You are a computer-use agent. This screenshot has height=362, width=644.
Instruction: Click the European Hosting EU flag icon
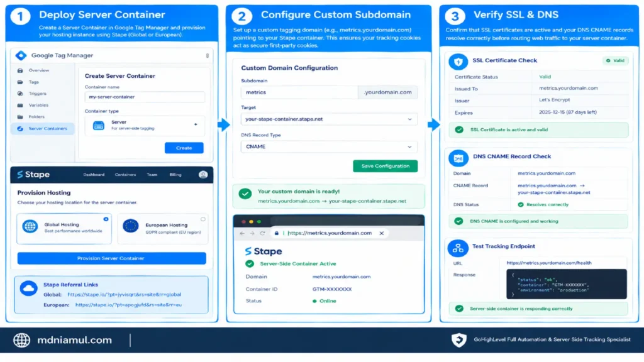[131, 226]
